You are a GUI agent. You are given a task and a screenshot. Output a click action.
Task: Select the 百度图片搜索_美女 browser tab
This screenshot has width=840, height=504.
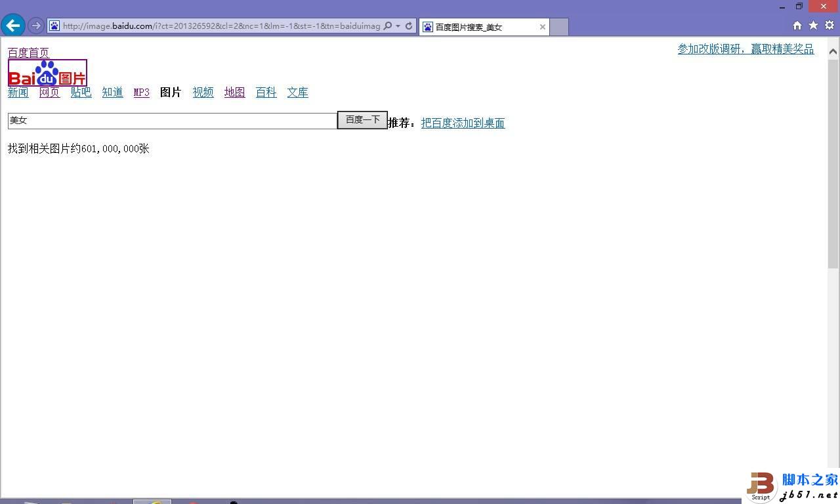(x=479, y=27)
